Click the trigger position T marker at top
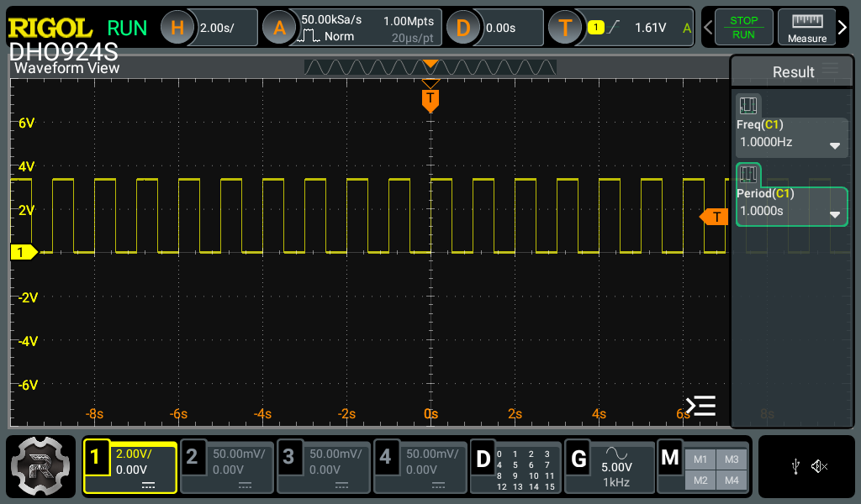Image resolution: width=861 pixels, height=504 pixels. pyautogui.click(x=430, y=99)
